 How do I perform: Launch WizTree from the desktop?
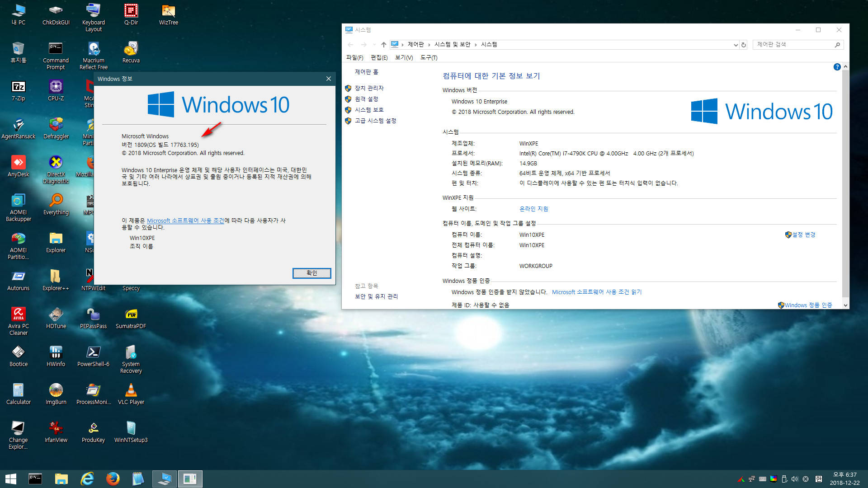click(168, 14)
